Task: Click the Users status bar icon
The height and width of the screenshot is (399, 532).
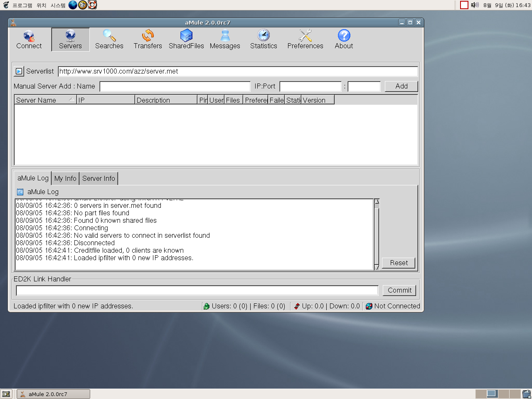Action: tap(207, 306)
